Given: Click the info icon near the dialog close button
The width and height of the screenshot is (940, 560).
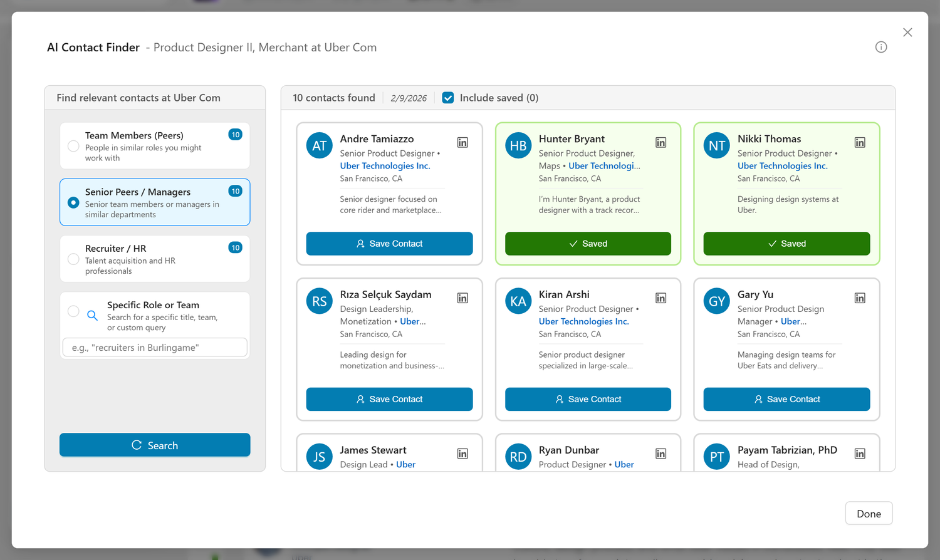Looking at the screenshot, I should [881, 47].
